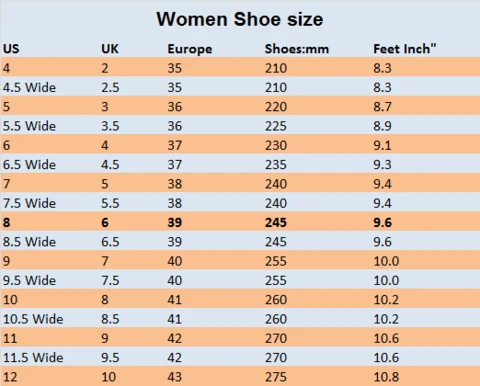The height and width of the screenshot is (386, 480).
Task: Click the Shoes:mm column header
Action: click(297, 49)
